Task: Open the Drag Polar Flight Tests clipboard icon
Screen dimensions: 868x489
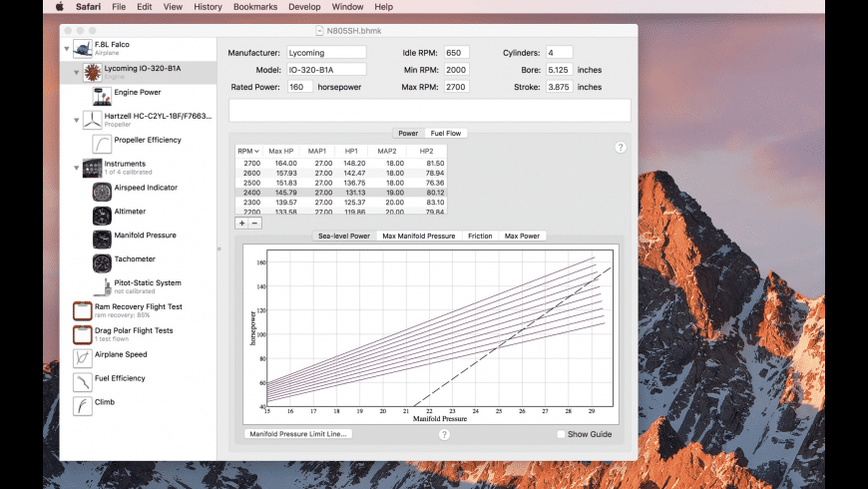Action: [x=83, y=334]
